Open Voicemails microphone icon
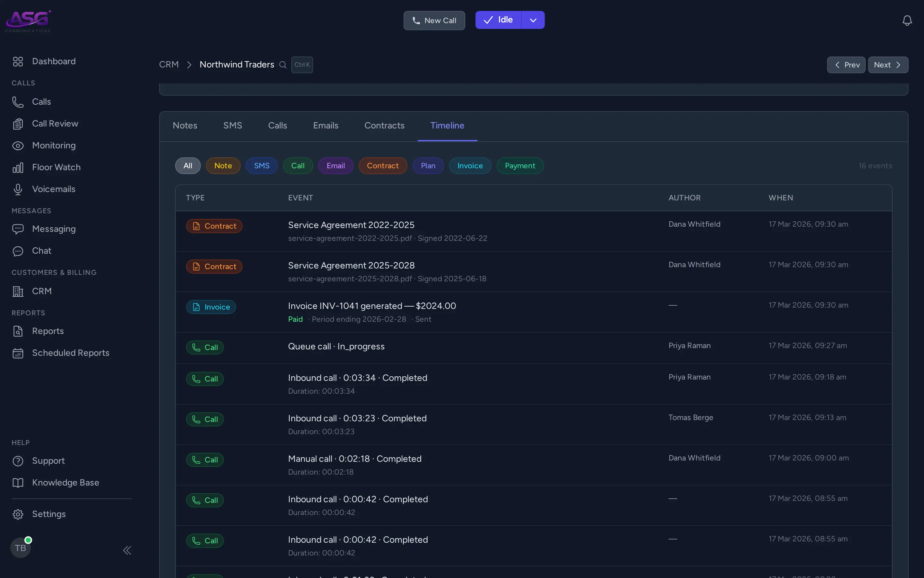 pyautogui.click(x=18, y=189)
